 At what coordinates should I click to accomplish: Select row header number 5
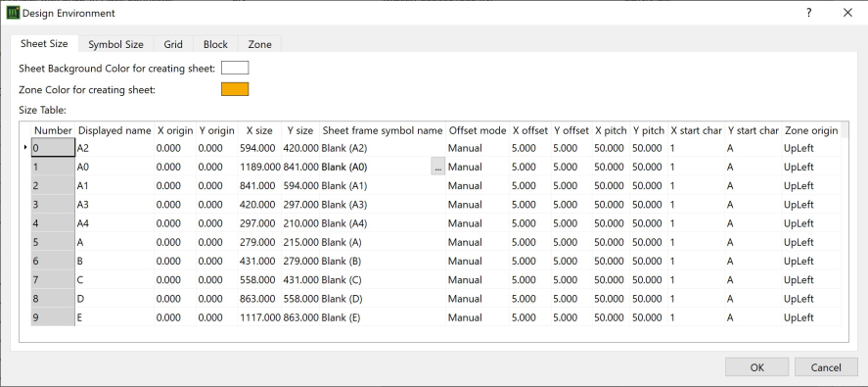(x=53, y=242)
